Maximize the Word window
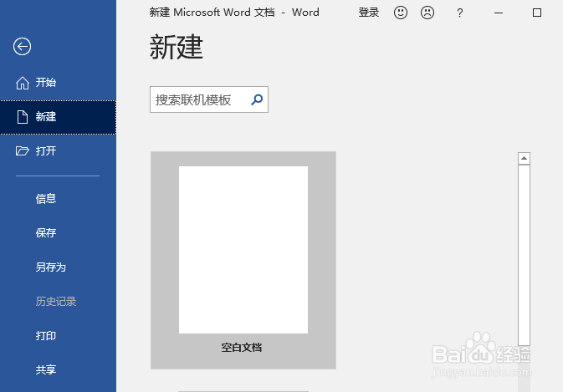The image size is (563, 392). pyautogui.click(x=537, y=13)
